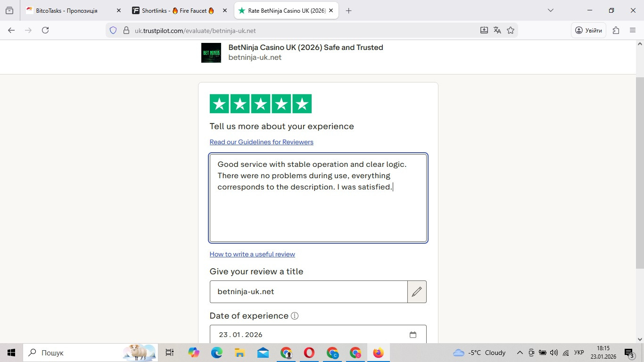Image resolution: width=644 pixels, height=362 pixels.
Task: Click the translate page icon
Action: 497,30
